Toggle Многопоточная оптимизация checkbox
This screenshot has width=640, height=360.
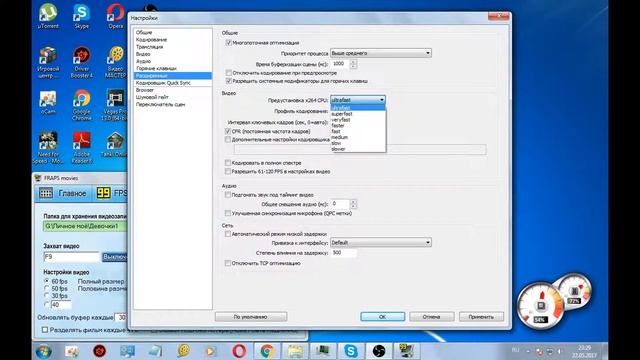(x=229, y=43)
